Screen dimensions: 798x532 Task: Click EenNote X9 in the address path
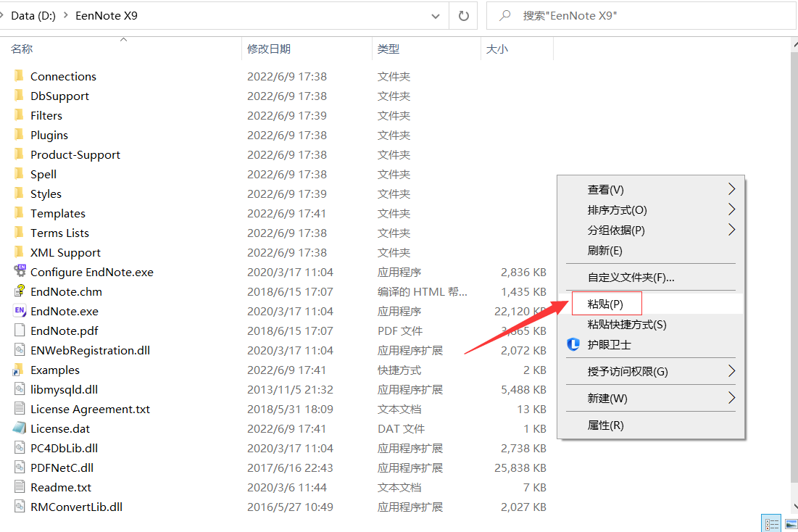click(x=107, y=16)
